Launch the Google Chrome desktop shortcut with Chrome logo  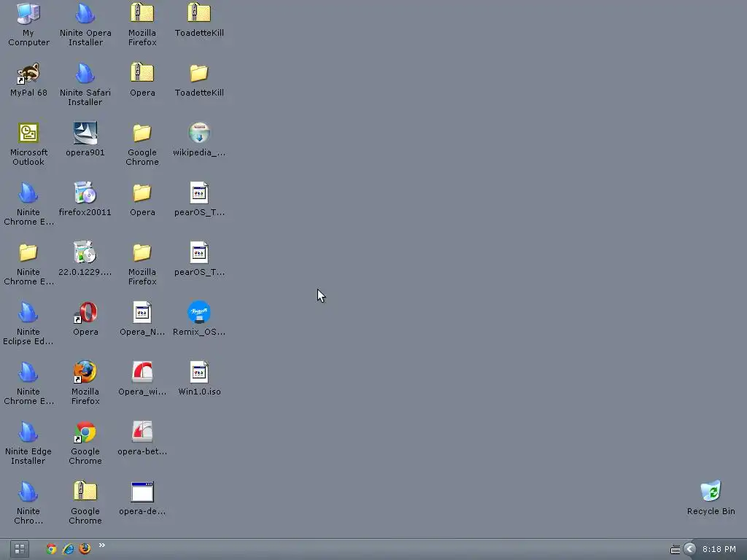point(85,432)
